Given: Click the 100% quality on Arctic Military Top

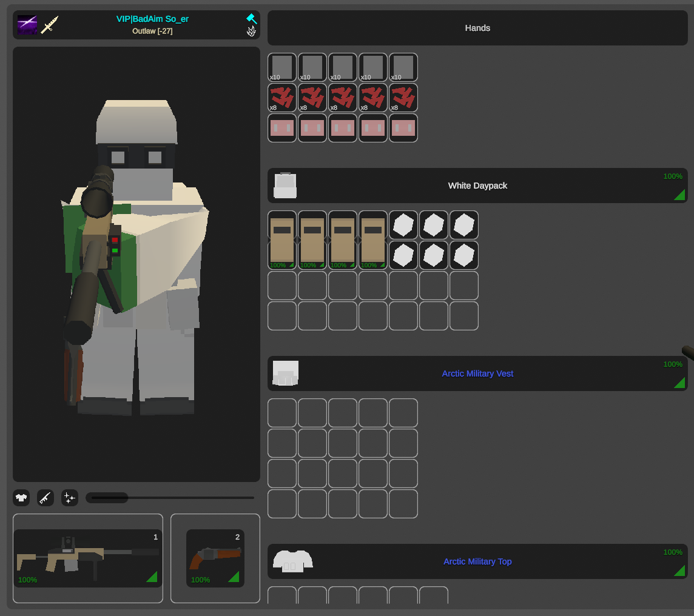Looking at the screenshot, I should coord(673,552).
